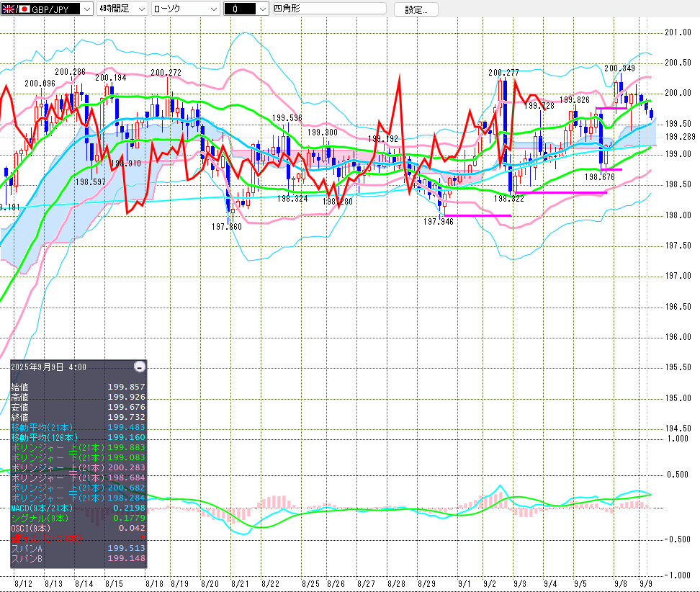700x592 pixels.
Task: Click the current price 199.289 on axis
Action: pos(681,137)
